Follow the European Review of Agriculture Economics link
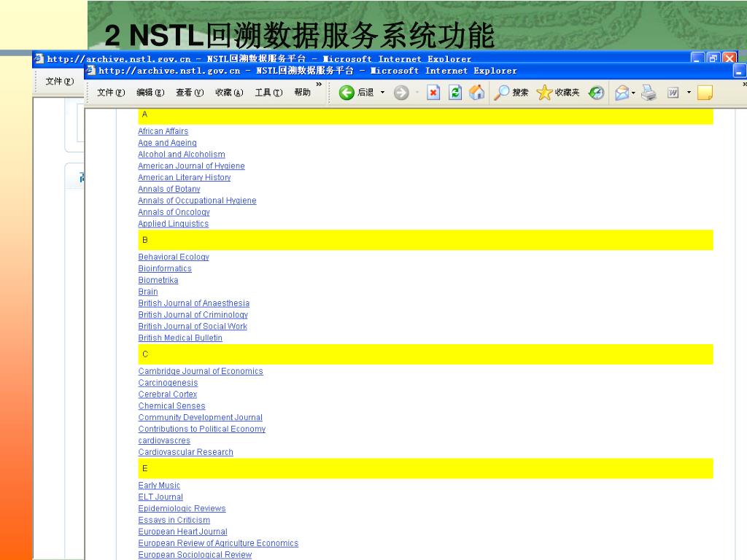 [218, 543]
